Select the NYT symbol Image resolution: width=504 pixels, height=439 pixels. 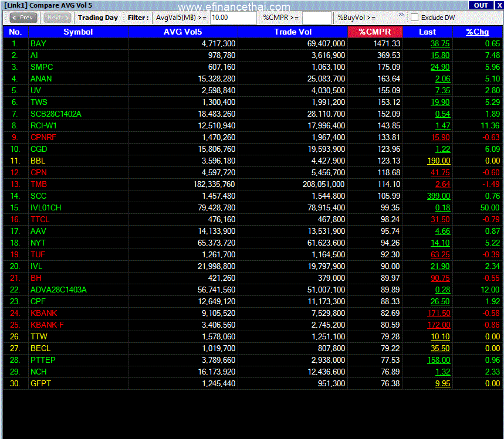(x=38, y=243)
